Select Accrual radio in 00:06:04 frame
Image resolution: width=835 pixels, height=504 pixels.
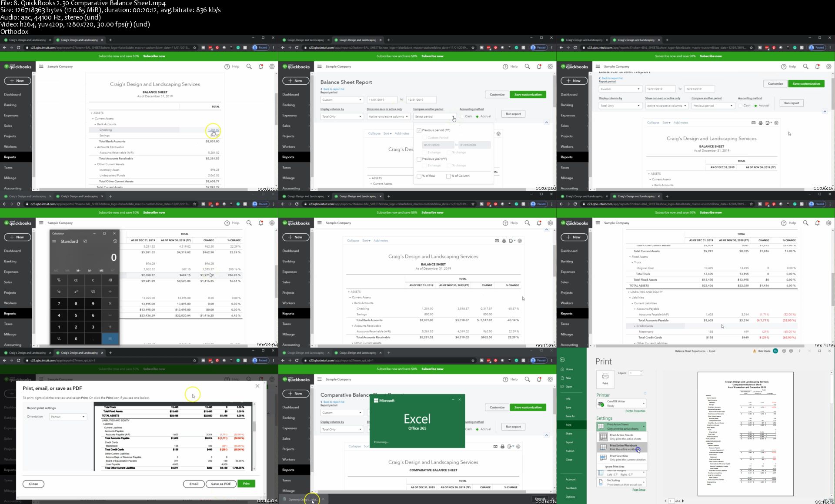[756, 106]
